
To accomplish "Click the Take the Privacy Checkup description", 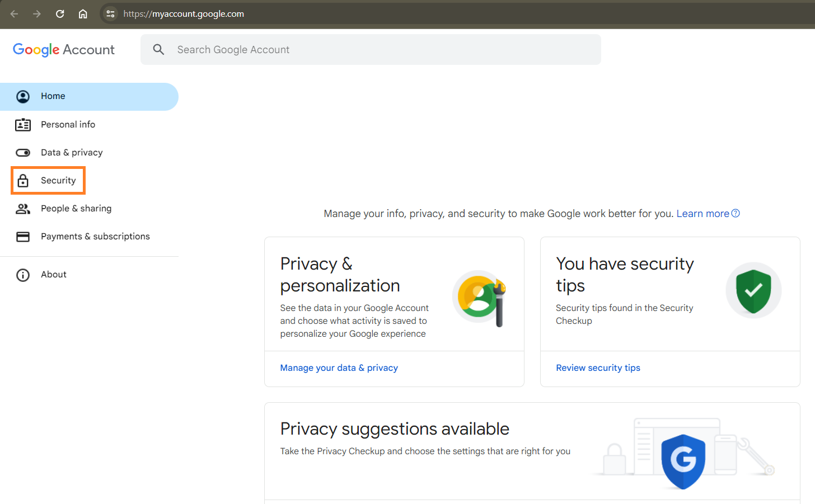I will 425,451.
